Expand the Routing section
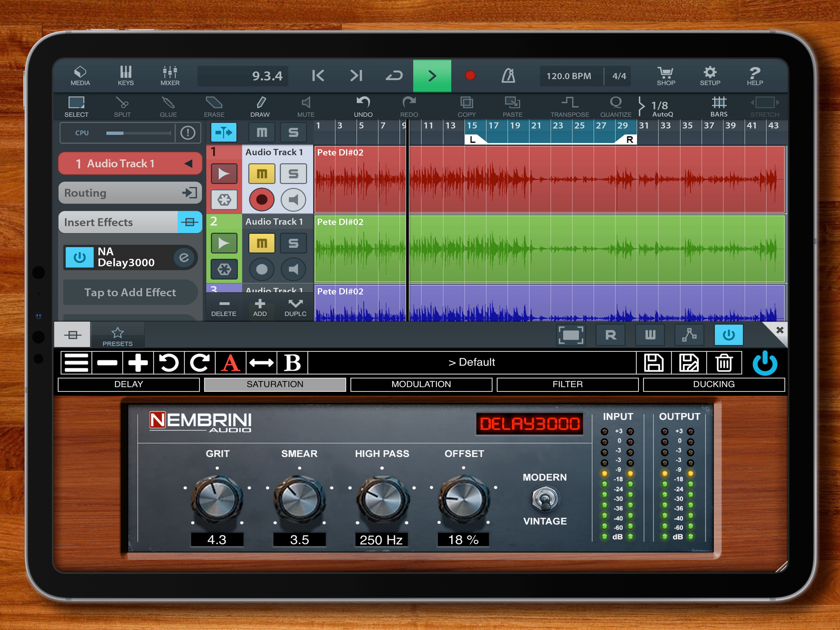The image size is (840, 630). coord(130,193)
